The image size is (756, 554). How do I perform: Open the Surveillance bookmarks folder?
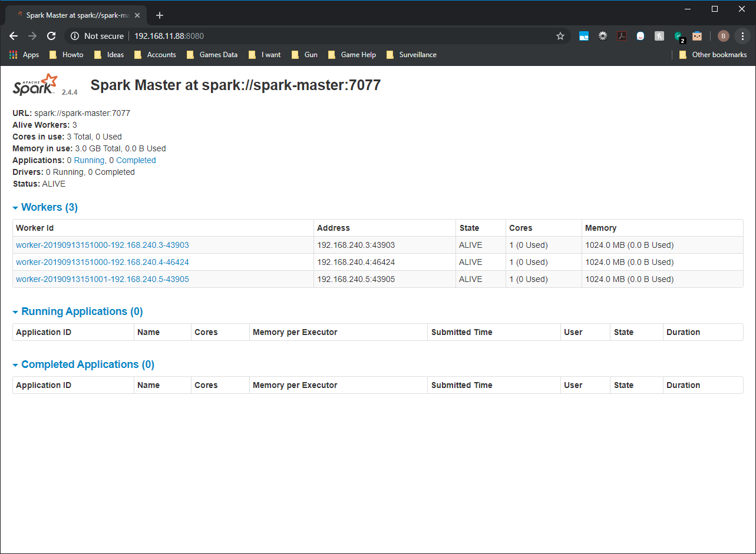pyautogui.click(x=411, y=55)
